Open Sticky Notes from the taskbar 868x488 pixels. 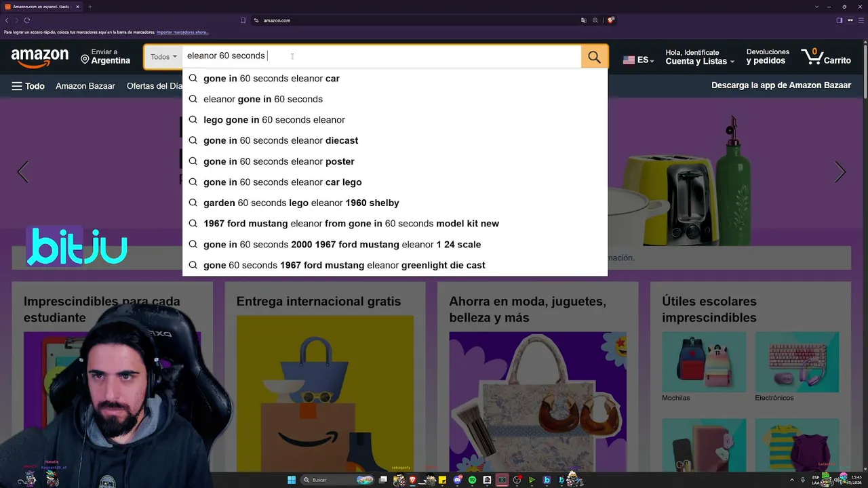(442, 480)
